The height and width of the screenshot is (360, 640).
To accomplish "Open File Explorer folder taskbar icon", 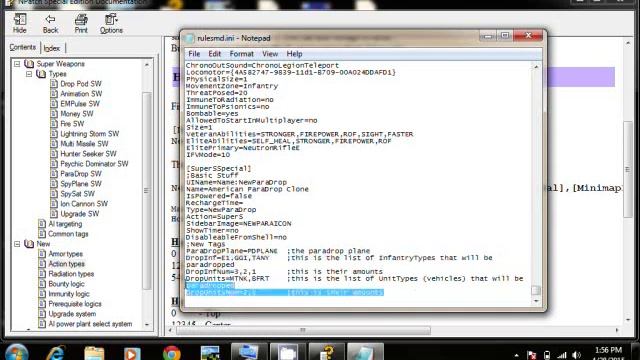I will [x=94, y=353].
